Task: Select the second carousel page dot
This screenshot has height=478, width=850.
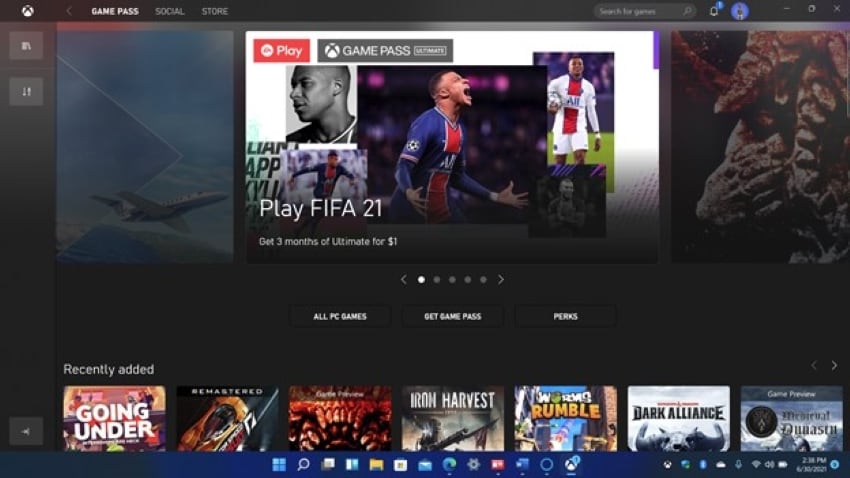Action: 437,280
